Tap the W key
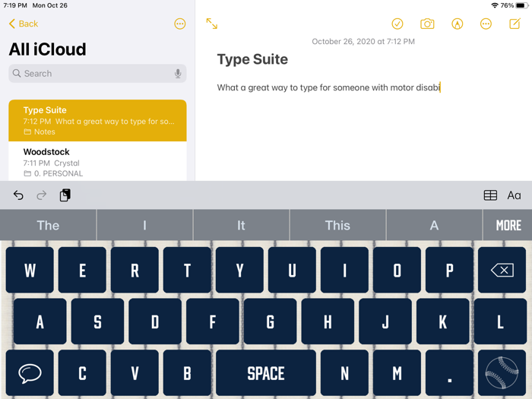Viewport: 532px width, 399px height. pos(30,270)
